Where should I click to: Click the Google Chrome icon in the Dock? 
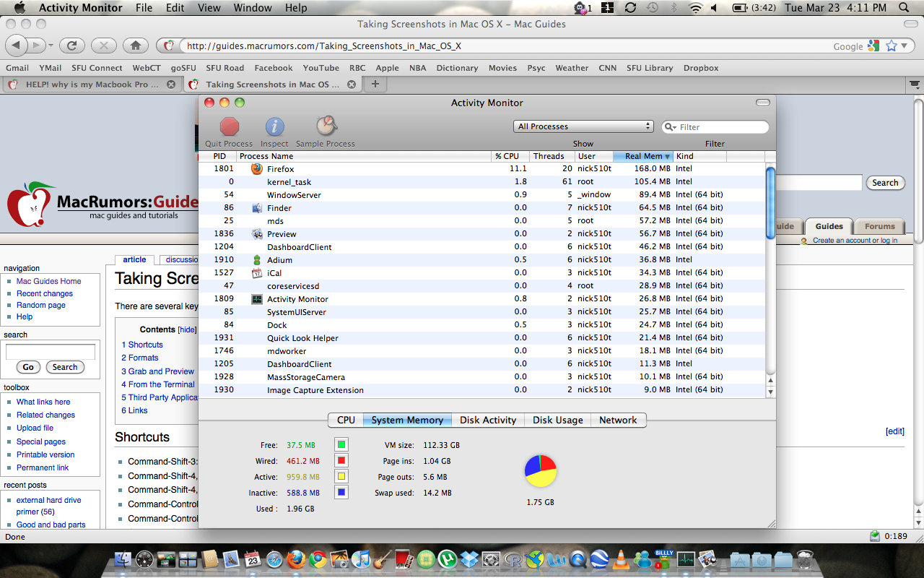318,559
